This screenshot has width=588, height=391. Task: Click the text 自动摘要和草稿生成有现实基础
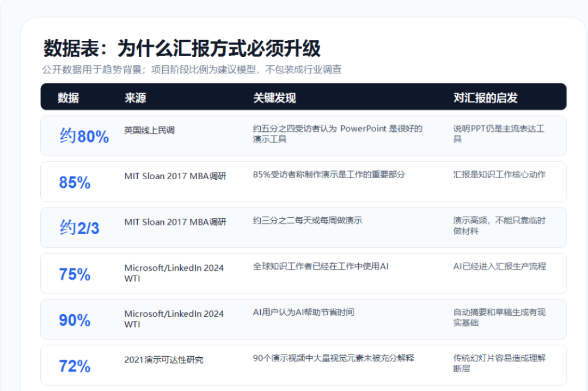click(x=499, y=317)
